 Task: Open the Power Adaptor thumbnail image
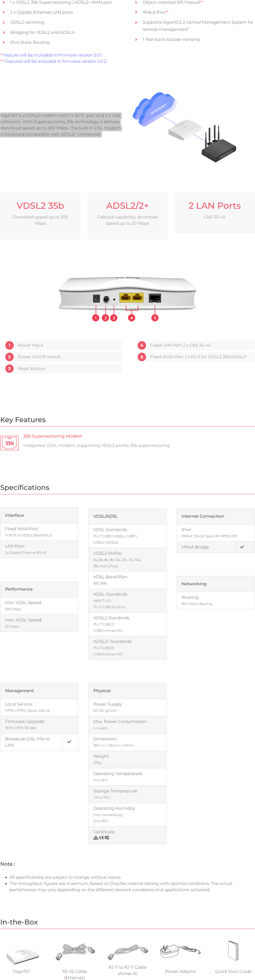coord(180,951)
